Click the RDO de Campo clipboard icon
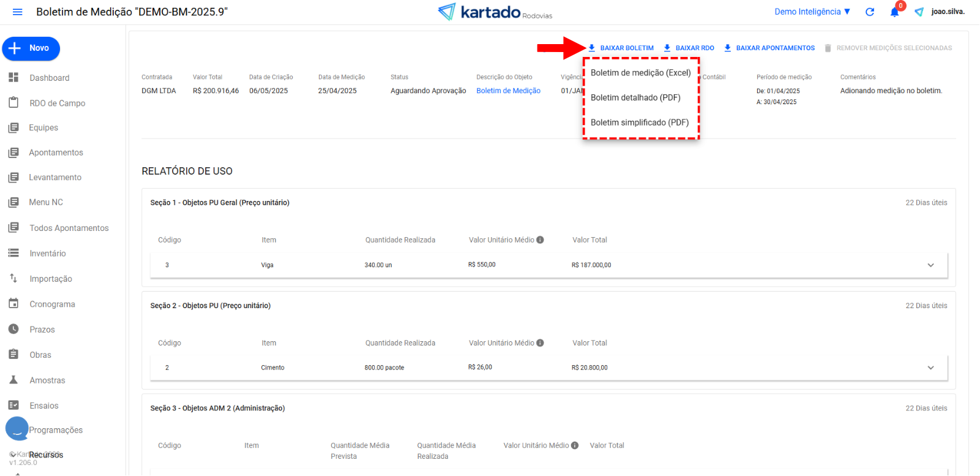Screen dimensions: 980x476 (13, 103)
